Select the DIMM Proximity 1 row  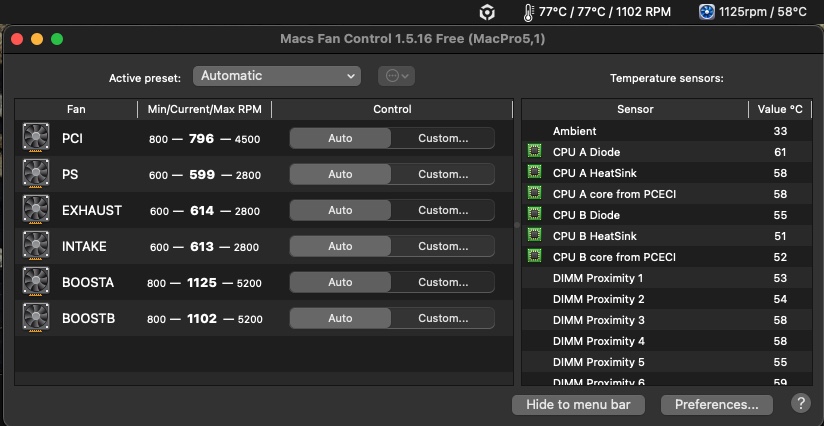click(667, 278)
